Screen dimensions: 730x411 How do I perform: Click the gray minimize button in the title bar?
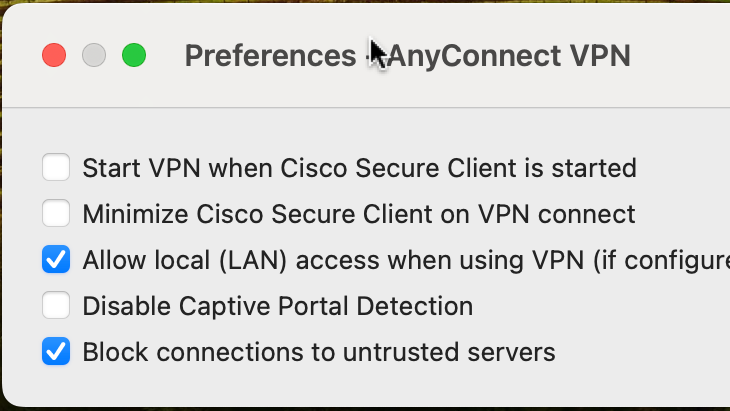point(93,55)
